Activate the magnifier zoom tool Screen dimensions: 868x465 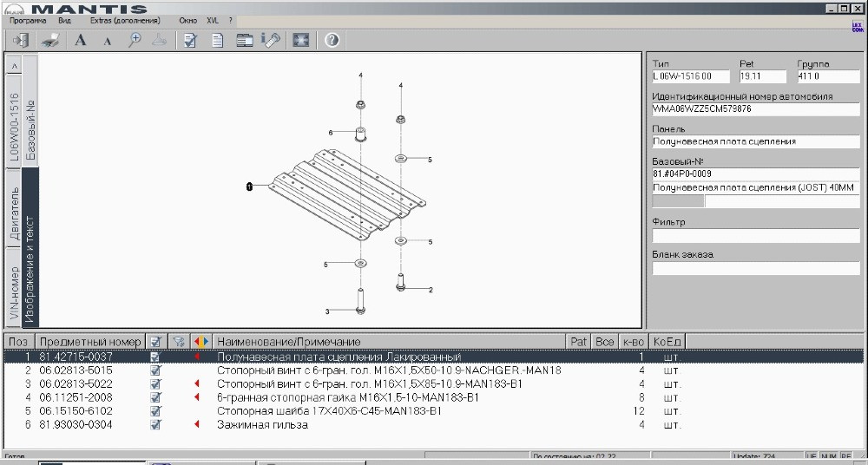point(135,40)
